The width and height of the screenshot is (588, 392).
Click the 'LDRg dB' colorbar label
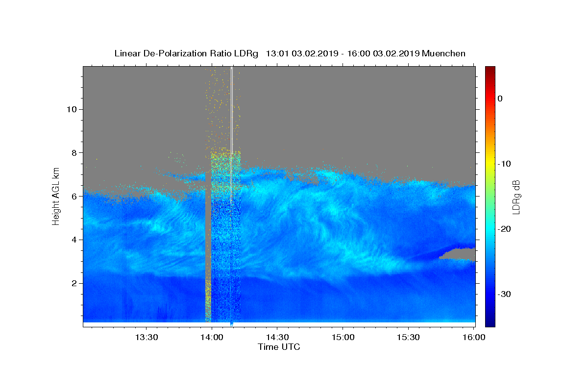tap(516, 196)
